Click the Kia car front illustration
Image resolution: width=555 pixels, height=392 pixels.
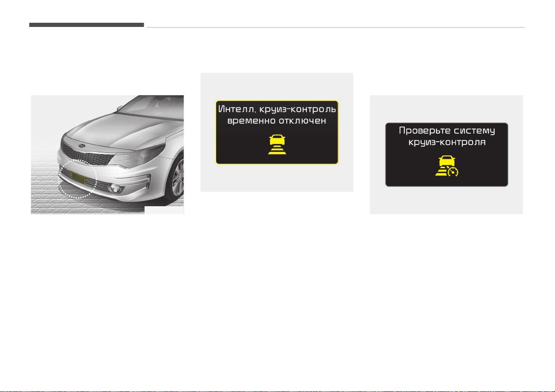pyautogui.click(x=107, y=154)
